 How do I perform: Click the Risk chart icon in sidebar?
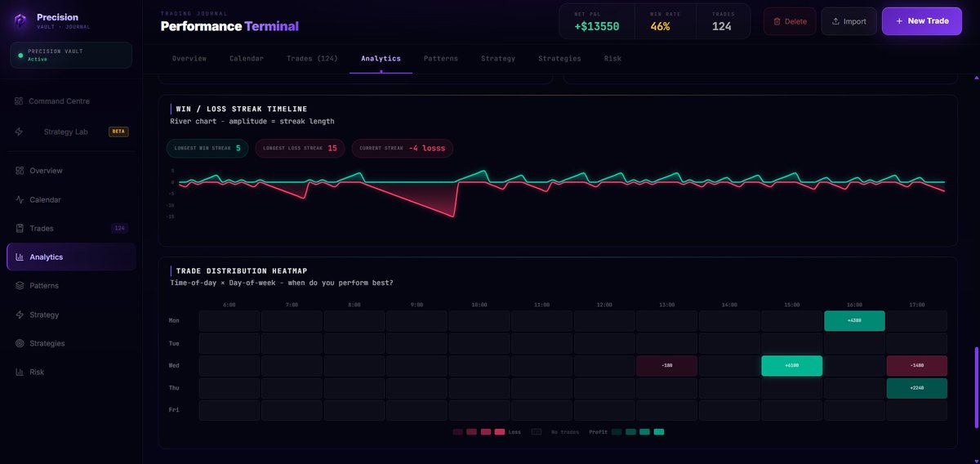[x=20, y=372]
